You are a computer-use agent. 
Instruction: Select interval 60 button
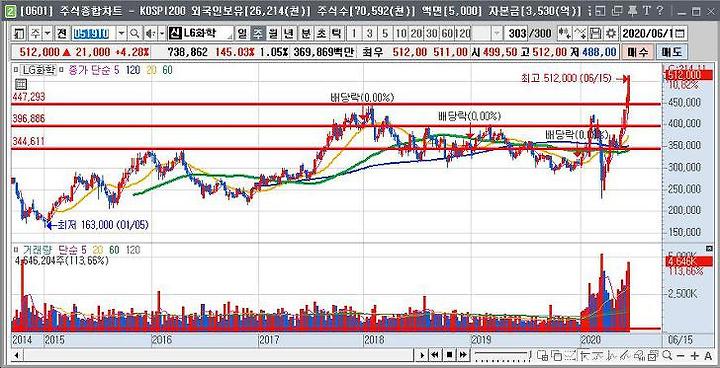pos(447,34)
